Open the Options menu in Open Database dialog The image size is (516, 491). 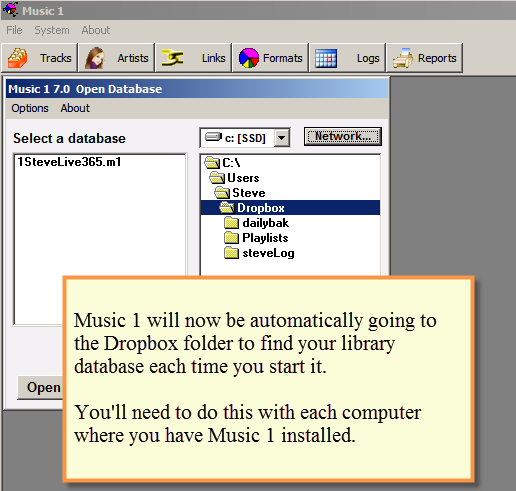point(30,108)
